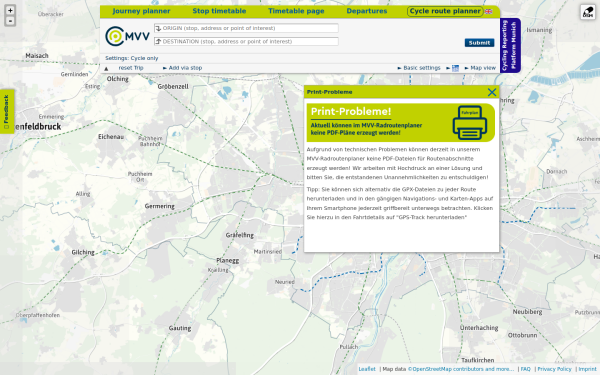Switch language via UK flag icon

coord(488,11)
